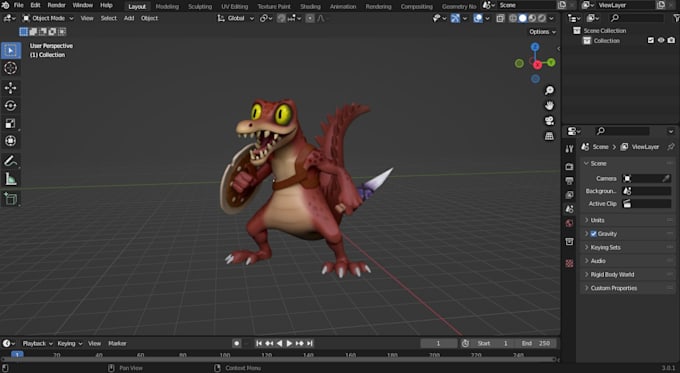The width and height of the screenshot is (680, 373).
Task: Expand the Custom Properties panel
Action: coord(627,288)
